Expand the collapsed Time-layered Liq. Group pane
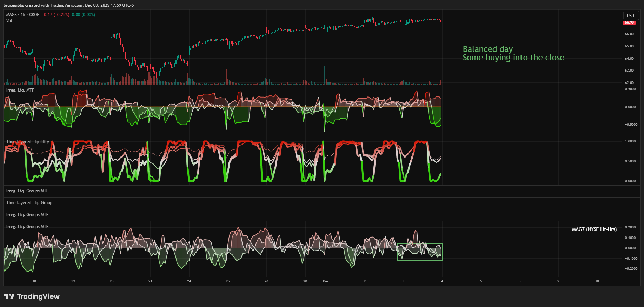The height and width of the screenshot is (307, 644). (29, 203)
